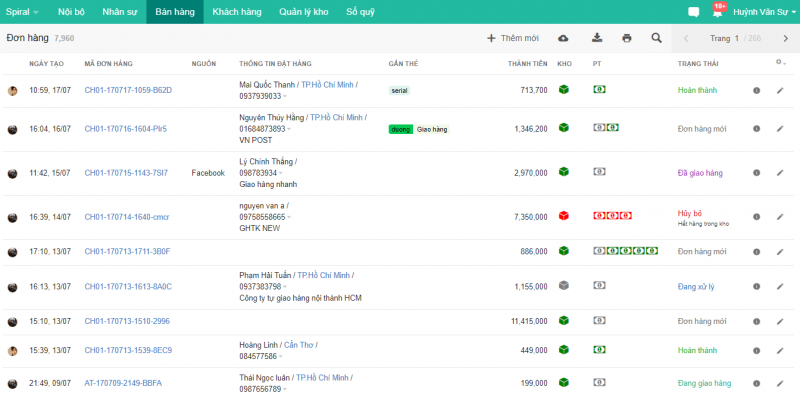Go to the next page arrow
The image size is (800, 393).
(786, 38)
